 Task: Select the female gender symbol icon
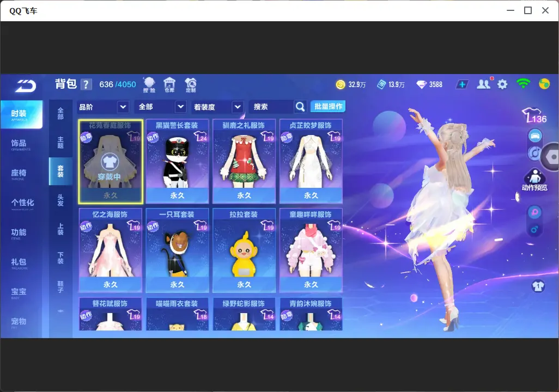tap(534, 212)
